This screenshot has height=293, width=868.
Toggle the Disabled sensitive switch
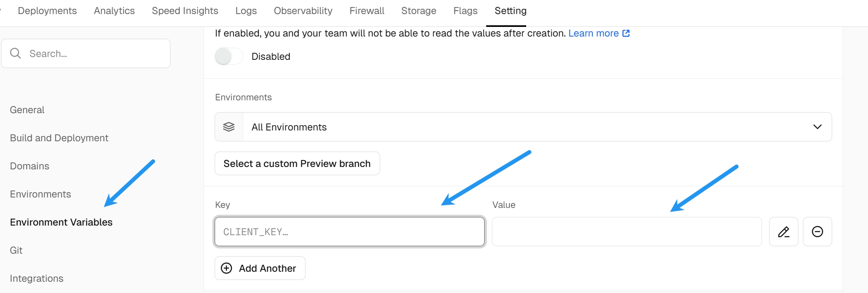pos(229,57)
